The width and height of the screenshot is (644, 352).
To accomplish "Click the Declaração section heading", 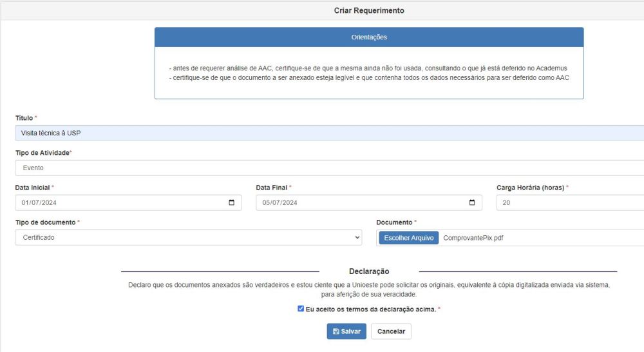I will coord(369,271).
